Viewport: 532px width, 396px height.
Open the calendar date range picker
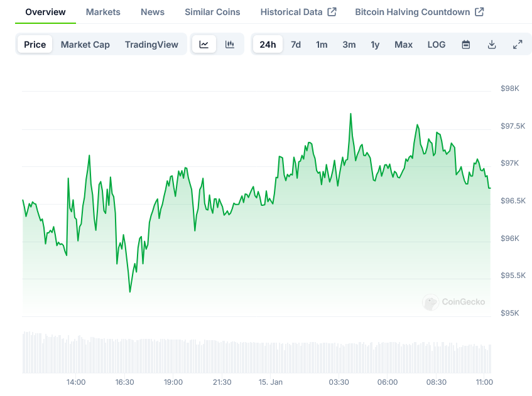tap(466, 45)
